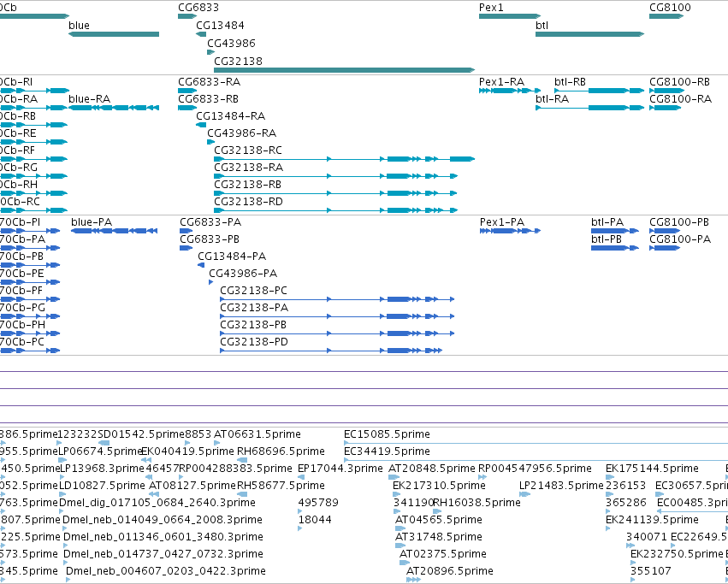Select EST EC15085.5prime
This screenshot has width=728, height=584.
(387, 434)
